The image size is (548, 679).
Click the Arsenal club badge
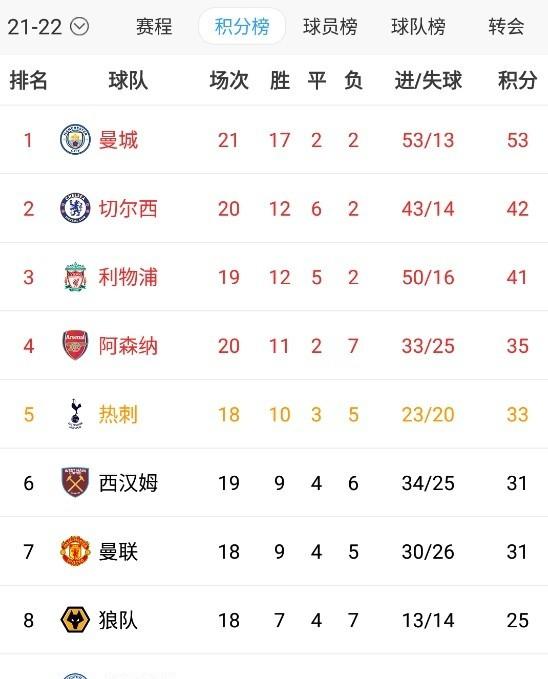pyautogui.click(x=75, y=345)
